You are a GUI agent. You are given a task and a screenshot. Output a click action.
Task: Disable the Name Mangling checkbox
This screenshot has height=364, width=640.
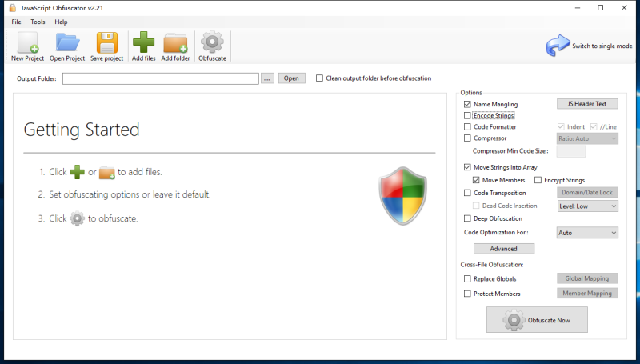pos(468,104)
